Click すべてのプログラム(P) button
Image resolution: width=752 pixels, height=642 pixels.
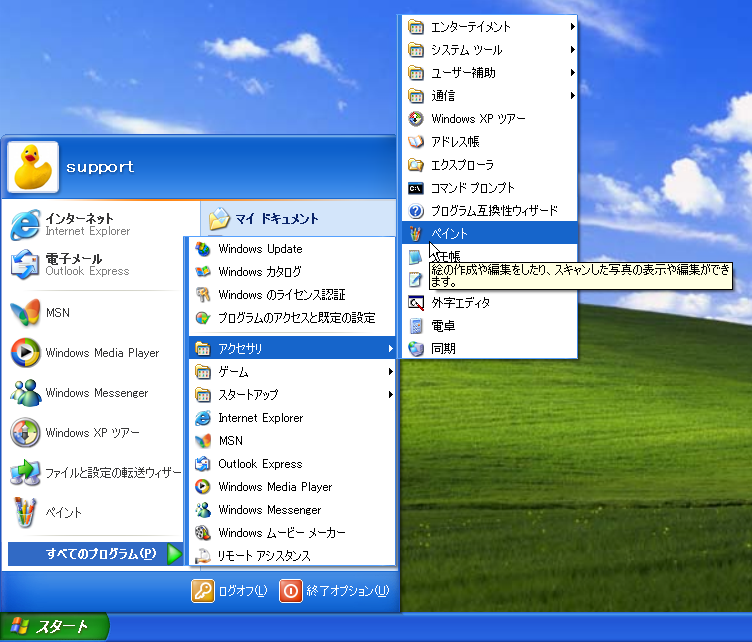coord(95,554)
